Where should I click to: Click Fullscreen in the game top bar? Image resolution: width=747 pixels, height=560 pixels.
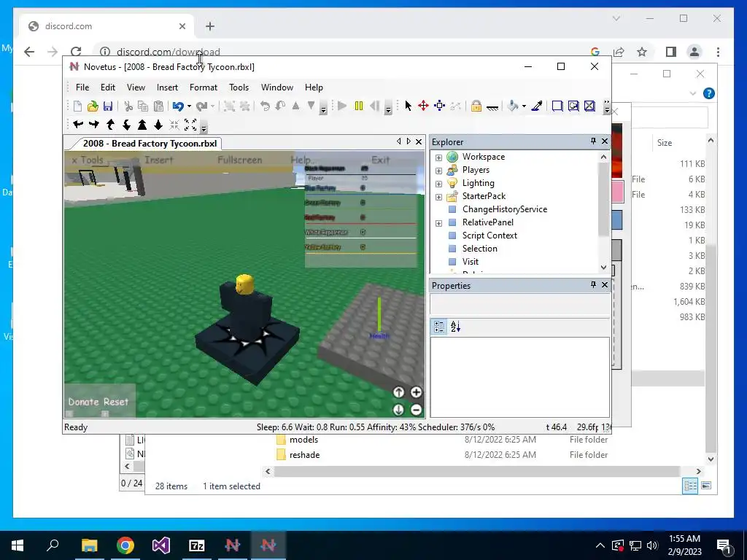(x=239, y=160)
